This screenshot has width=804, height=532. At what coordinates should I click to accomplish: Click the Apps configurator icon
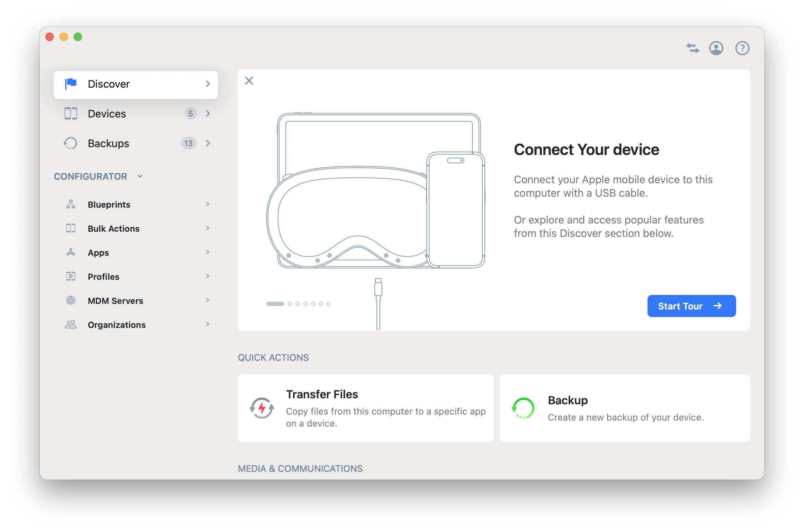coord(70,252)
